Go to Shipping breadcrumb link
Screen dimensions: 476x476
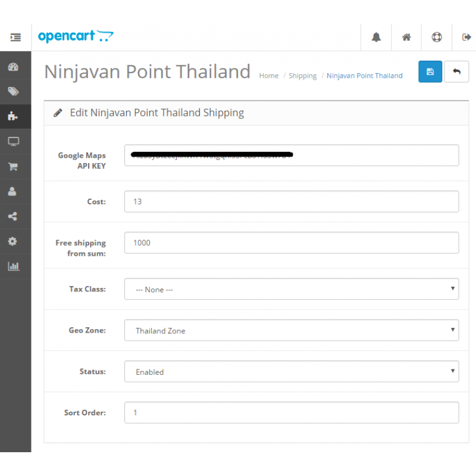pyautogui.click(x=302, y=76)
